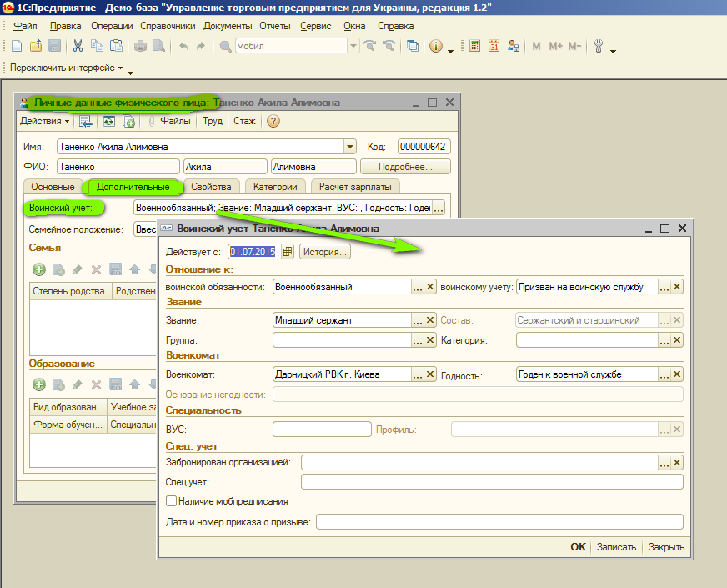727x588 pixels.
Task: Clear the Военнообязанный field with X
Action: coord(430,287)
